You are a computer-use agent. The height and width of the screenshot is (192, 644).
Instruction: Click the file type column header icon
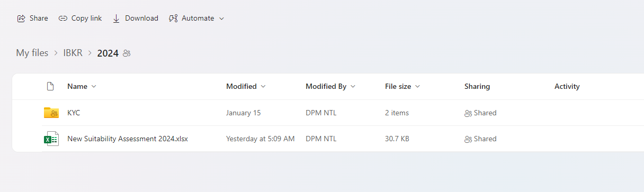coord(50,86)
